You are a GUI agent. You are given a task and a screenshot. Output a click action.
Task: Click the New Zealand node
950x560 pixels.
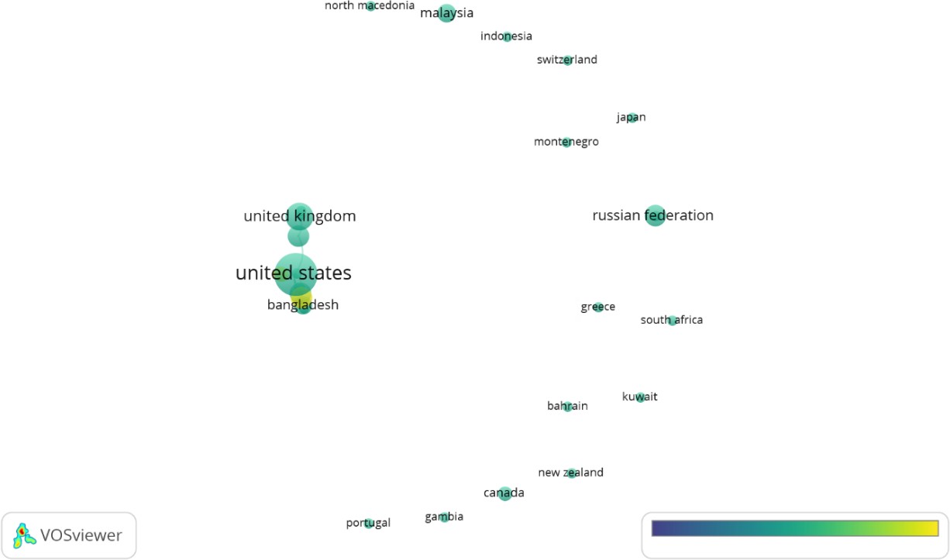[572, 473]
